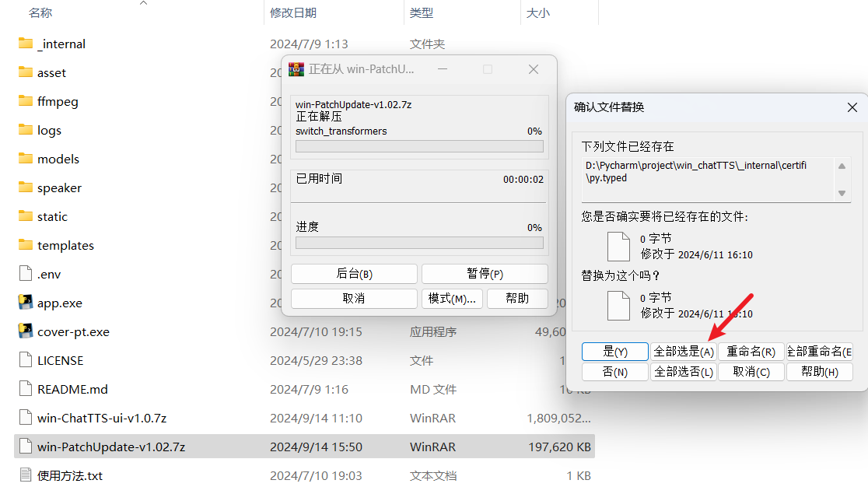This screenshot has width=868, height=487.
Task: Select cover-pt.exe file name
Action: tap(73, 331)
